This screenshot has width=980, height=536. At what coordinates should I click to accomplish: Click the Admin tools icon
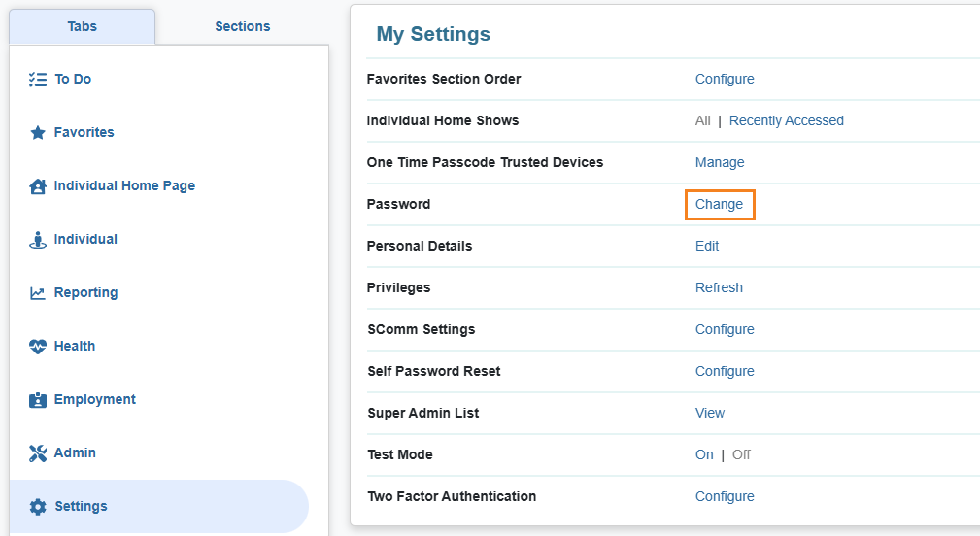38,453
